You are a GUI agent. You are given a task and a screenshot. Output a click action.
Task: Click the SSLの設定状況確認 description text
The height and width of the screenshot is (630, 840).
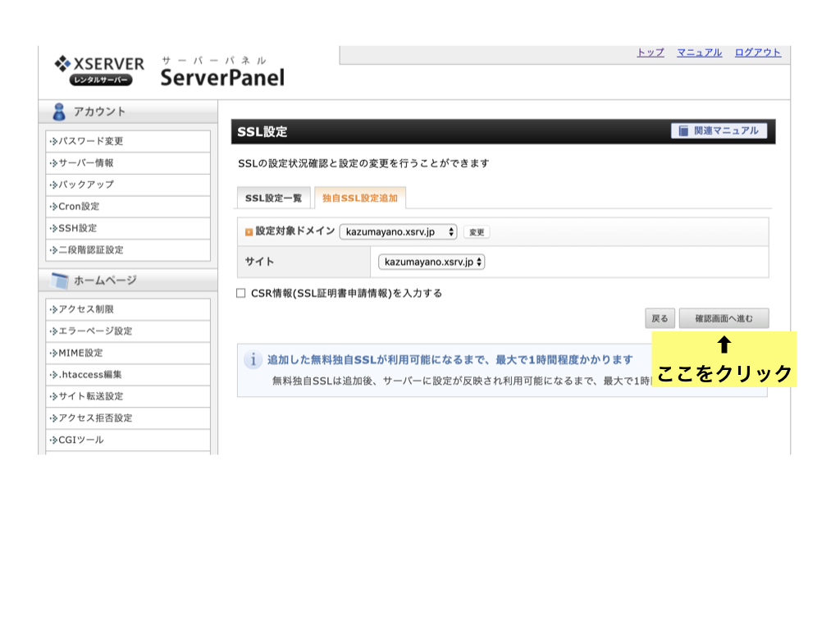pyautogui.click(x=363, y=163)
